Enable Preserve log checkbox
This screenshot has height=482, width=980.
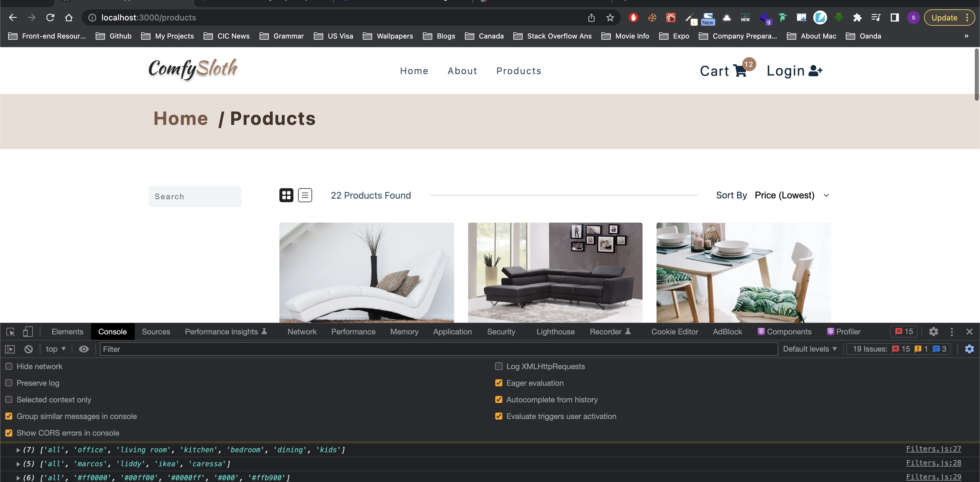tap(9, 383)
